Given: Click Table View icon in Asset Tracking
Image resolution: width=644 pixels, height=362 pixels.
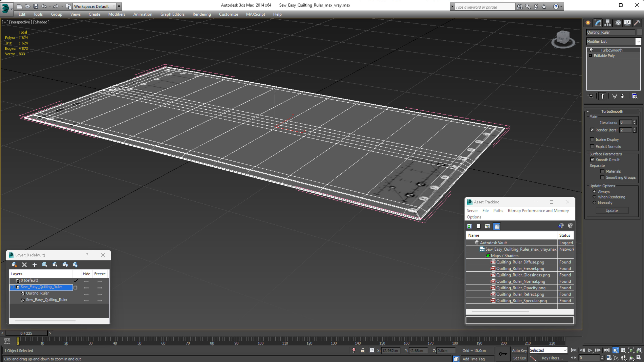Looking at the screenshot, I should (497, 226).
